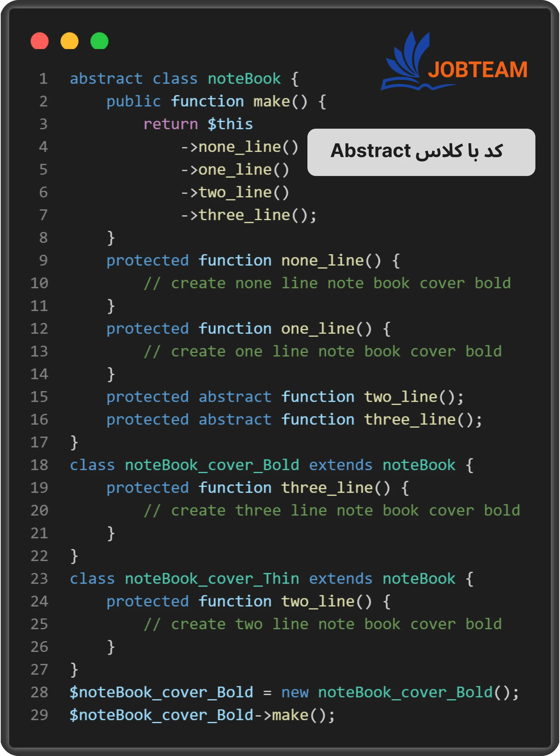Screen dimensions: 560x756
Task: Click line number 9 in the gutter
Action: coord(43,261)
